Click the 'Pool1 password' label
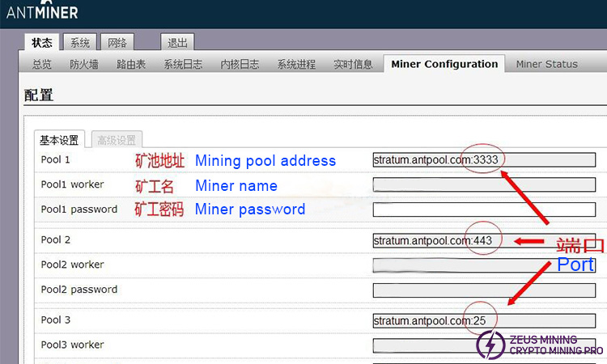The image size is (607, 364). point(79,210)
